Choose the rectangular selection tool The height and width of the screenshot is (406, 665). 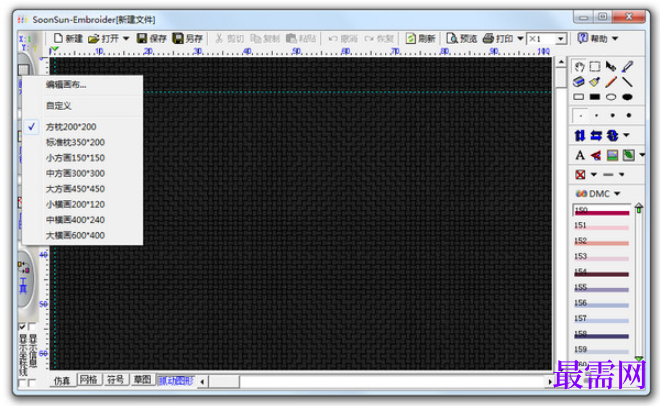(595, 67)
